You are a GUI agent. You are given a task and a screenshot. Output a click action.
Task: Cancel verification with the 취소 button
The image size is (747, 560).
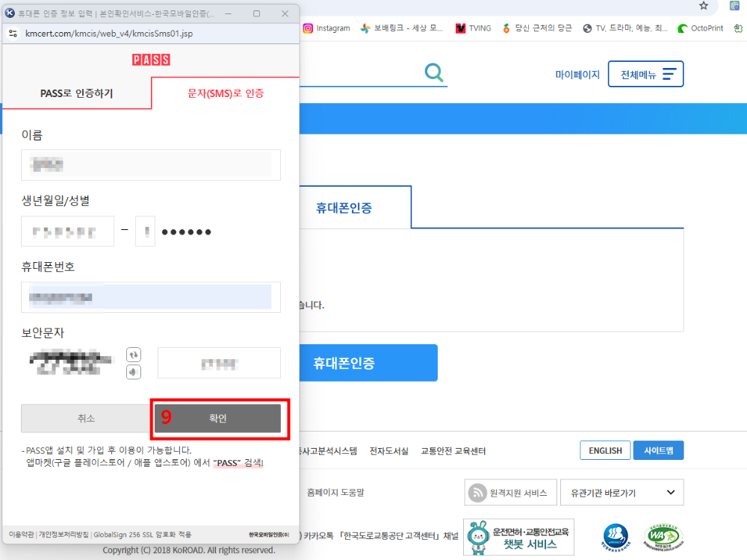pos(84,418)
